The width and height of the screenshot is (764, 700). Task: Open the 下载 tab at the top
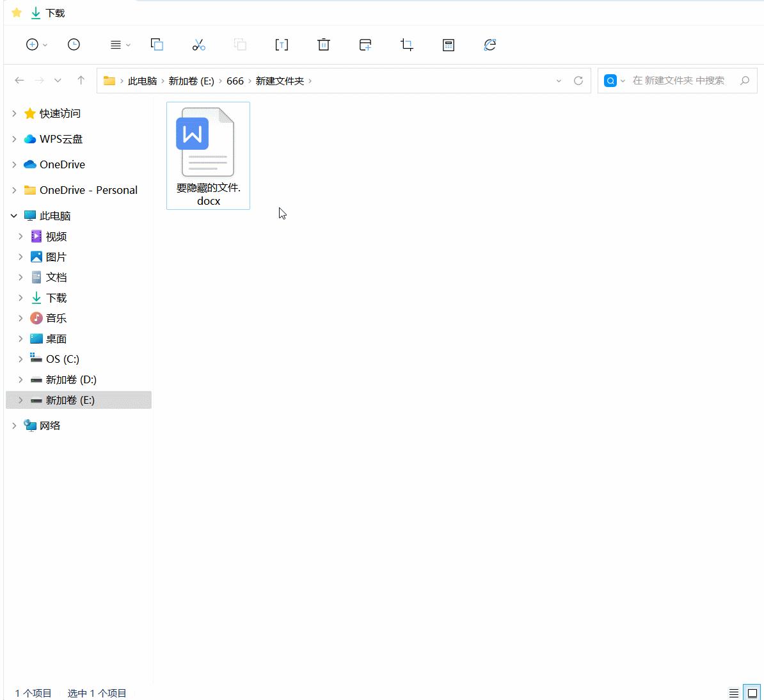click(x=47, y=12)
